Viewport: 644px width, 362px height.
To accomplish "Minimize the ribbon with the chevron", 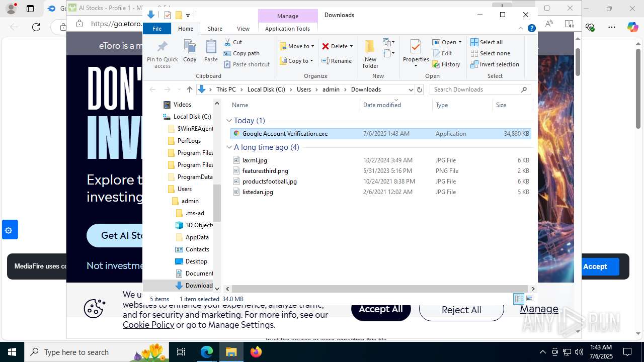I will [x=521, y=29].
